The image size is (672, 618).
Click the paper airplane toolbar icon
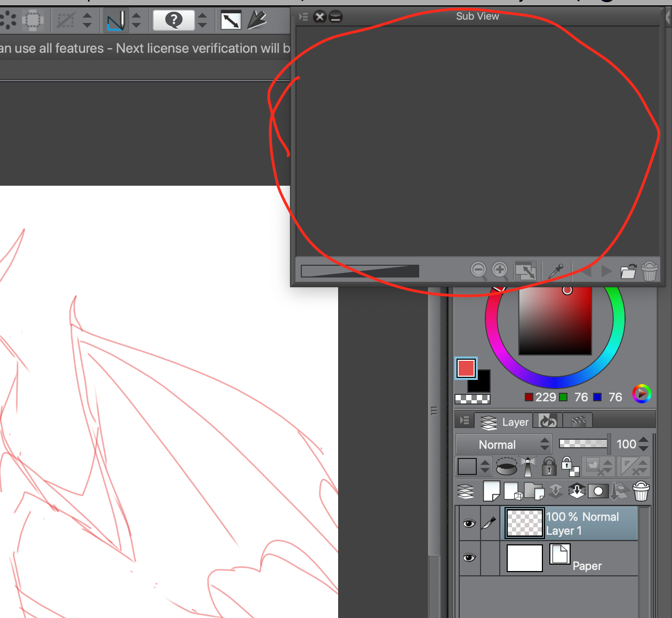pos(257,20)
